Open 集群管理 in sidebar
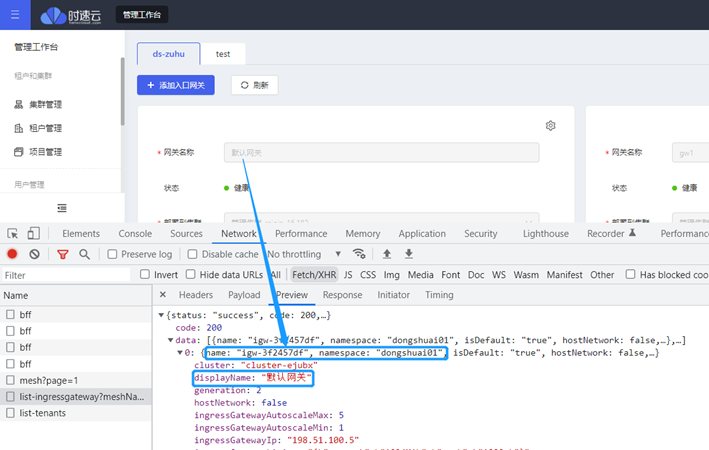709x450 pixels. [45, 104]
